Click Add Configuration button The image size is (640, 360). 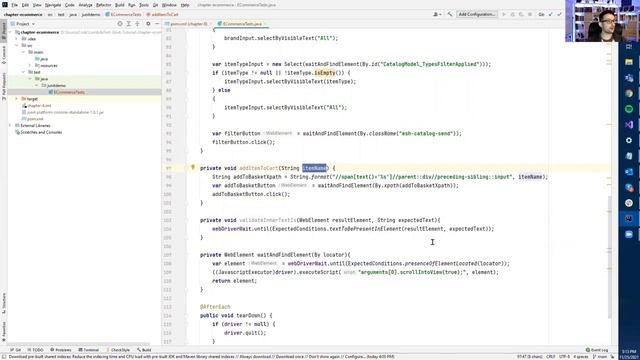pyautogui.click(x=476, y=14)
